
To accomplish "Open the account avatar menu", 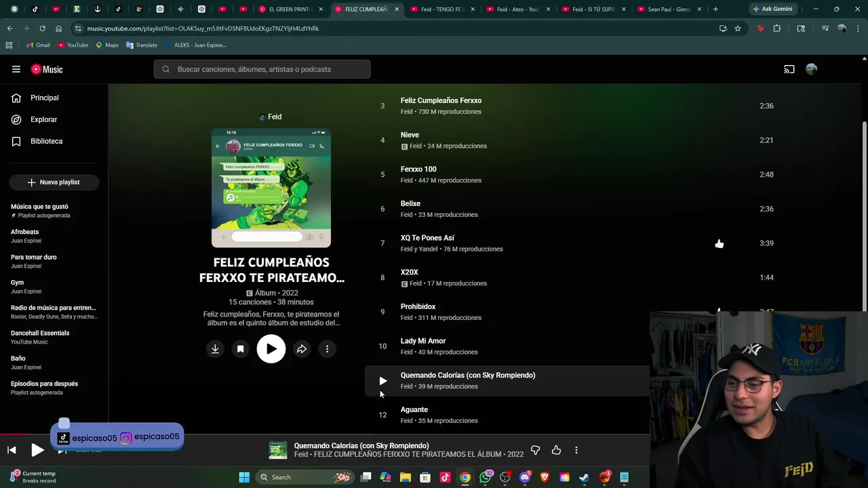I will click(811, 69).
